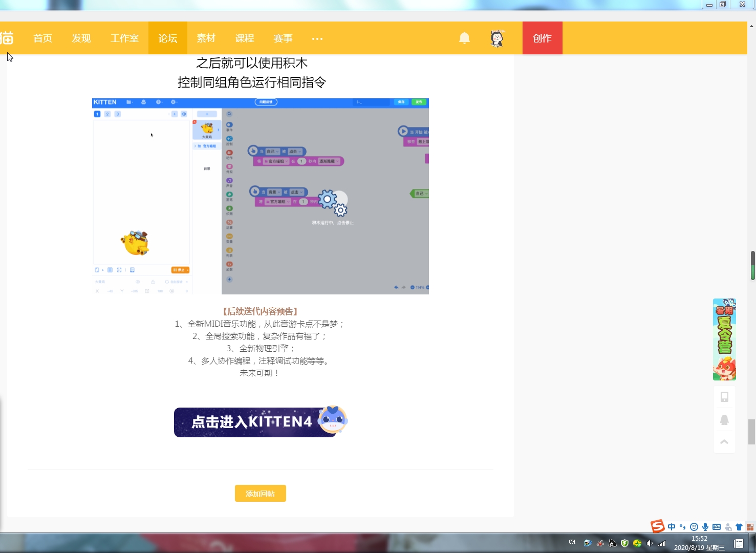Open the Sogou skin shirt icon
Image resolution: width=756 pixels, height=553 pixels.
coord(739,527)
